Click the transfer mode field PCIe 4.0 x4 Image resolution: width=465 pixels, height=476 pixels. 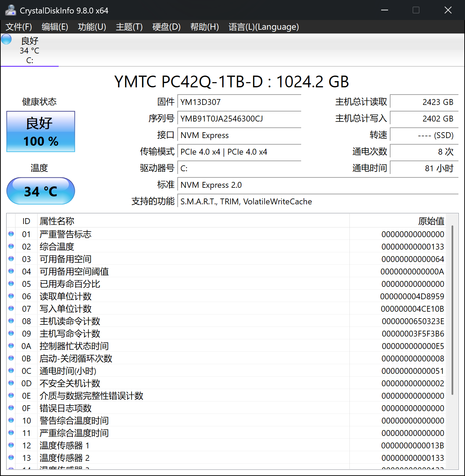pyautogui.click(x=239, y=152)
